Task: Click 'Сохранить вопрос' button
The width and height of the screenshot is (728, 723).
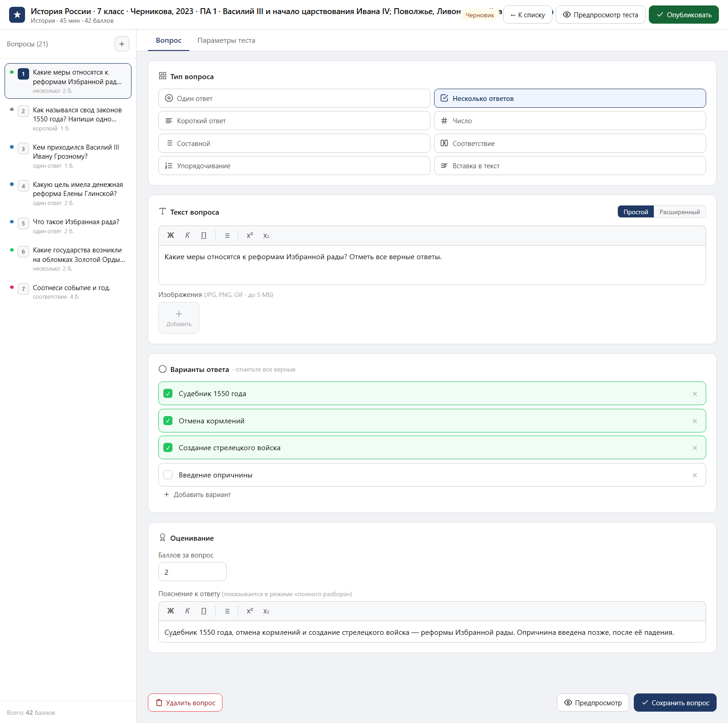Action: pos(675,703)
